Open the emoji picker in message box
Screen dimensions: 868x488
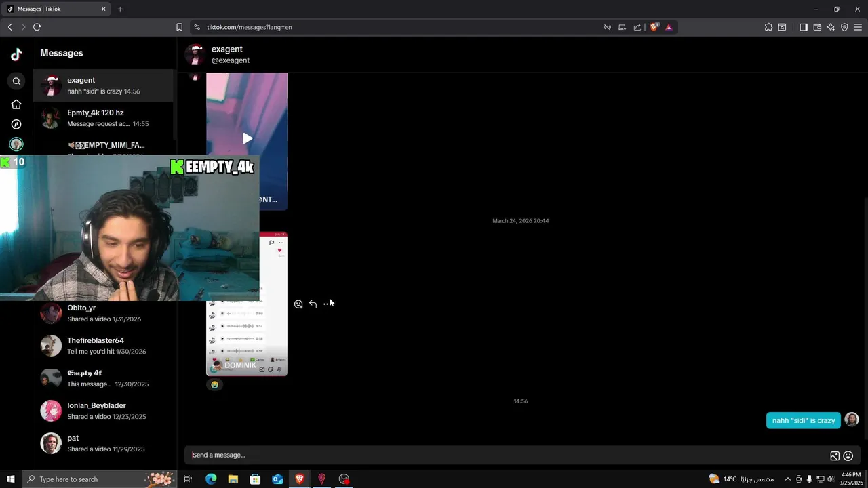(x=848, y=456)
